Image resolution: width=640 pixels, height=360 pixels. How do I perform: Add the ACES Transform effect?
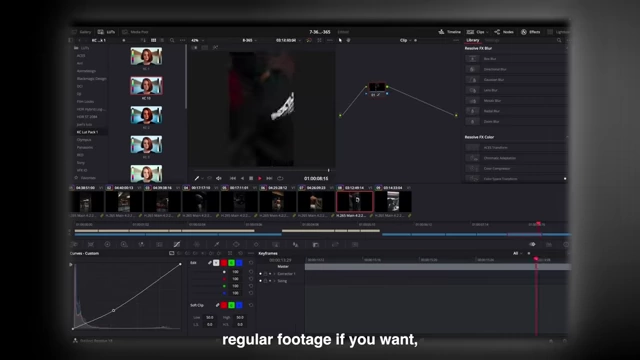515,147
